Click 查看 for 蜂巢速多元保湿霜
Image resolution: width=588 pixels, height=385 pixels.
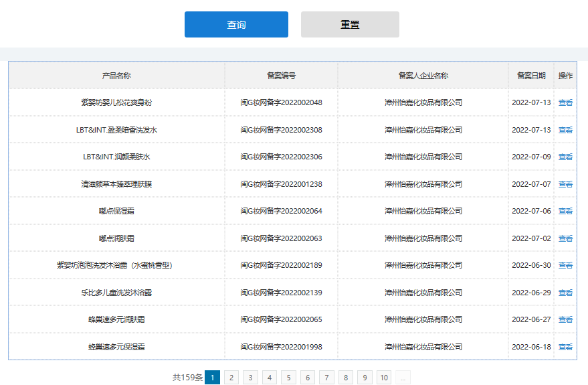pos(565,347)
